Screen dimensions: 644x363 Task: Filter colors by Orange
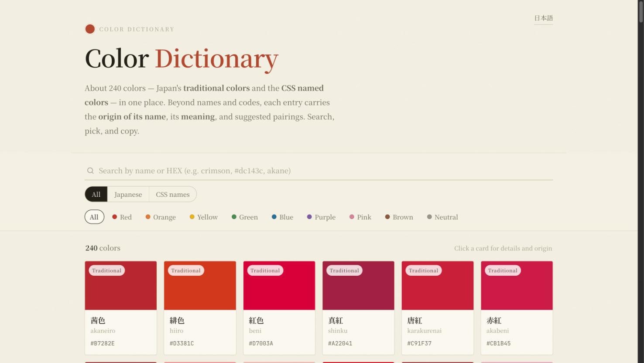pyautogui.click(x=161, y=217)
